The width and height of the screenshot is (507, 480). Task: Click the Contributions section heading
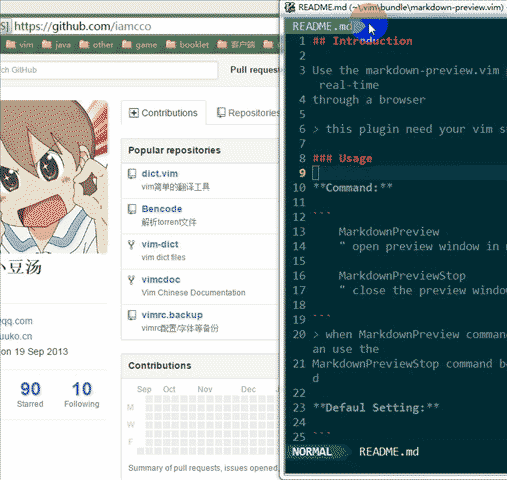(x=160, y=366)
